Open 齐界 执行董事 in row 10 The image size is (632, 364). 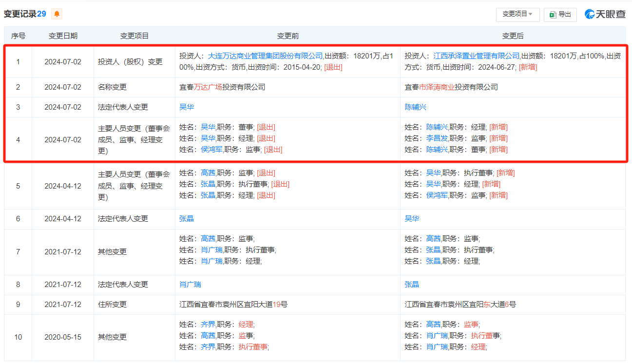coord(208,347)
